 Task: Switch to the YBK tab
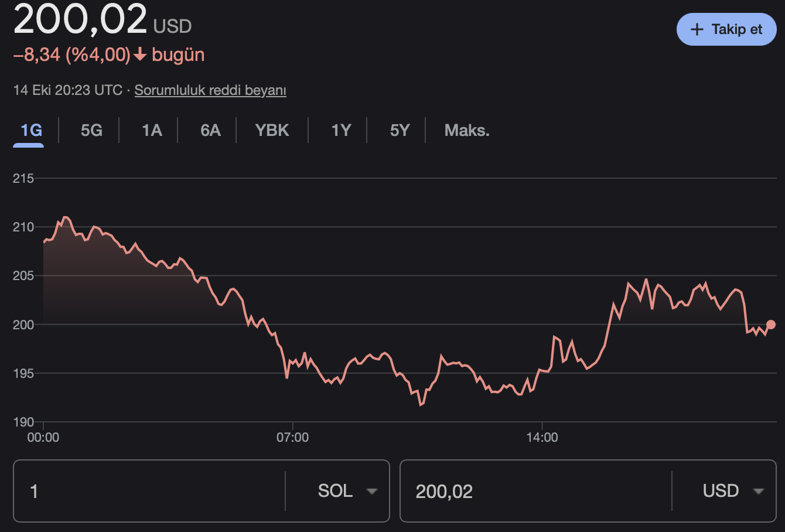coord(272,130)
